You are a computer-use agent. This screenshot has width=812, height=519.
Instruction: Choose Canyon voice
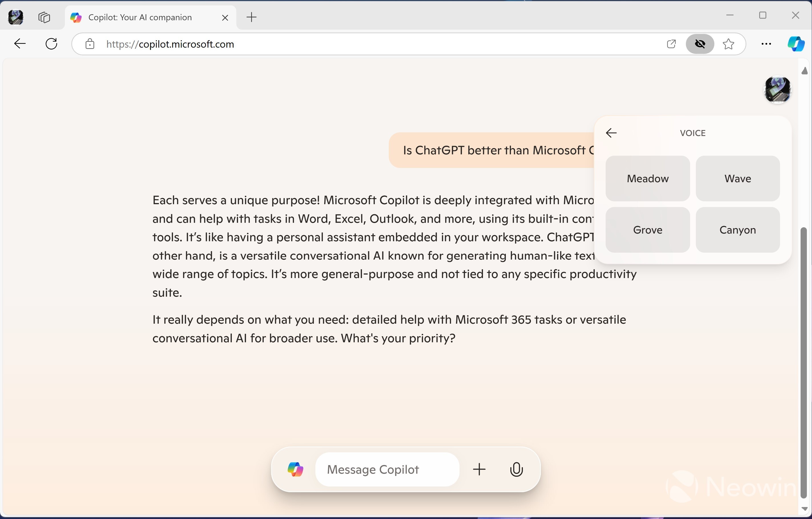(x=738, y=230)
